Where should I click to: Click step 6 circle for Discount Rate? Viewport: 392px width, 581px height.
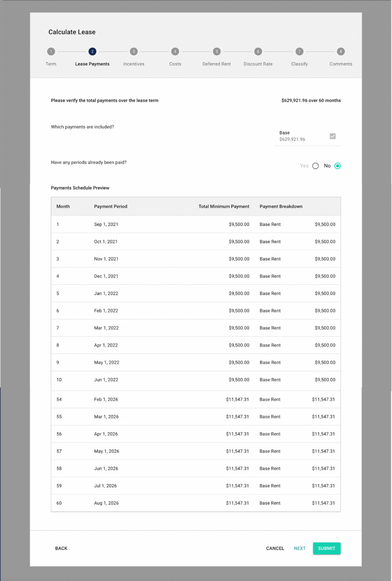[x=258, y=51]
